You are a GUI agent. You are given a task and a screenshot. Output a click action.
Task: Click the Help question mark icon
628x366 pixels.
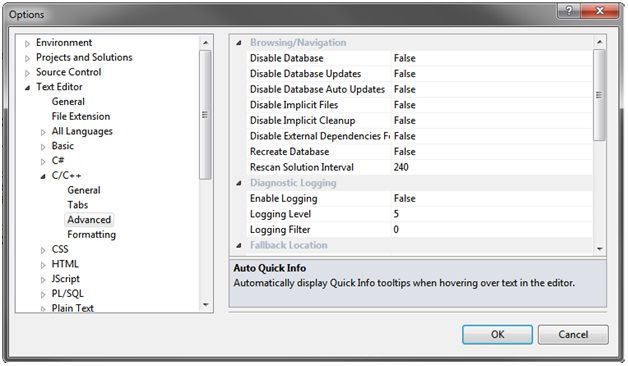(568, 11)
